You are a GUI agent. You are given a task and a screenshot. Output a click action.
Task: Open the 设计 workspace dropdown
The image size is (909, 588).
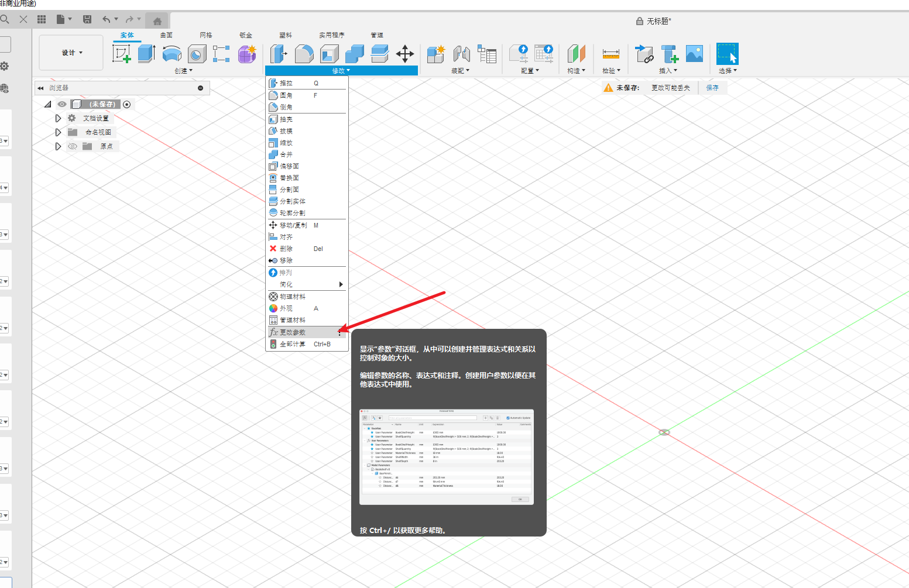71,53
